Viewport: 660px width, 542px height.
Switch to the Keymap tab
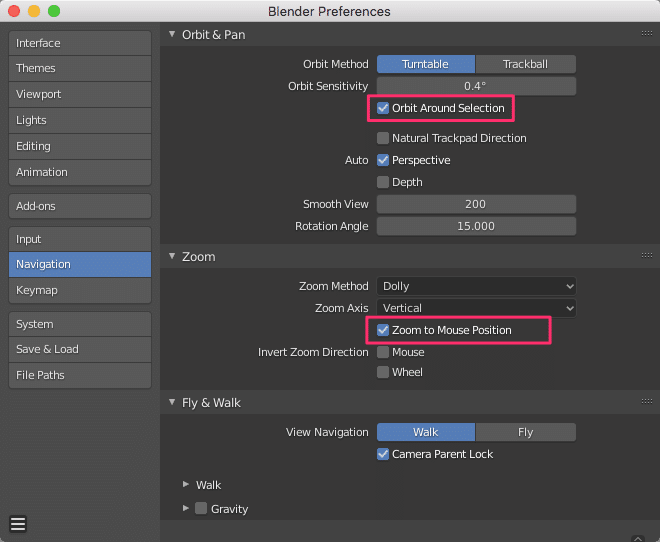(79, 290)
